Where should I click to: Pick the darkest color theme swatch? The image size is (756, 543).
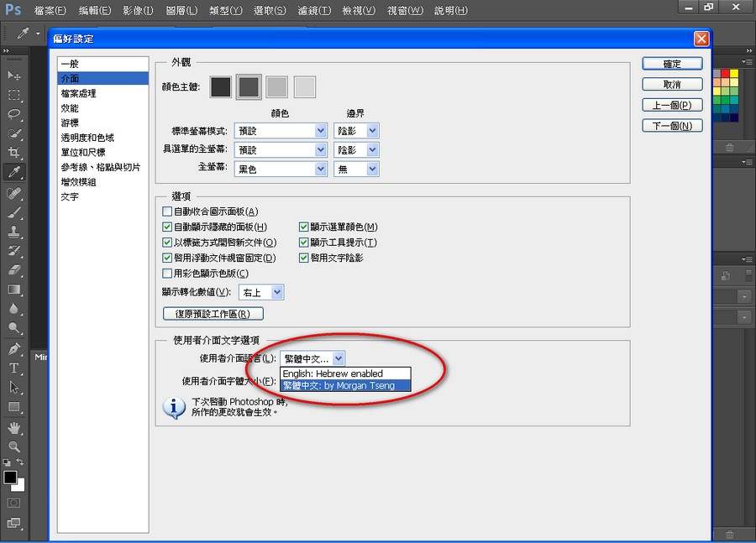pyautogui.click(x=221, y=87)
